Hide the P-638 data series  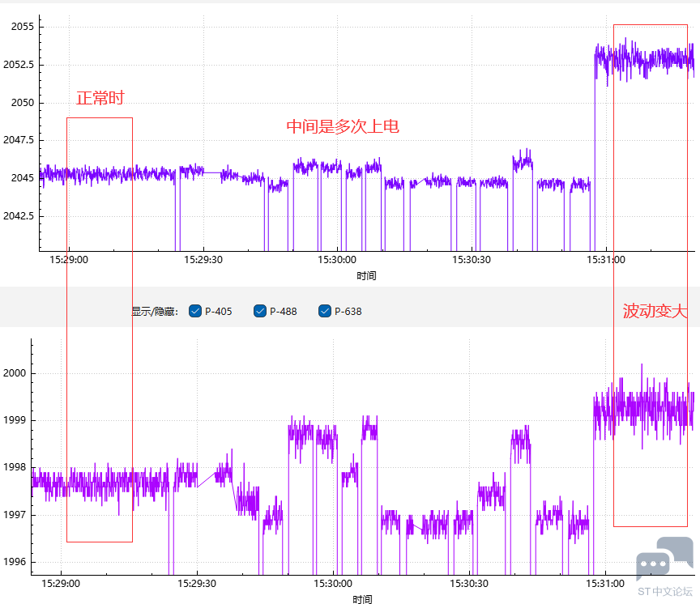tap(325, 311)
